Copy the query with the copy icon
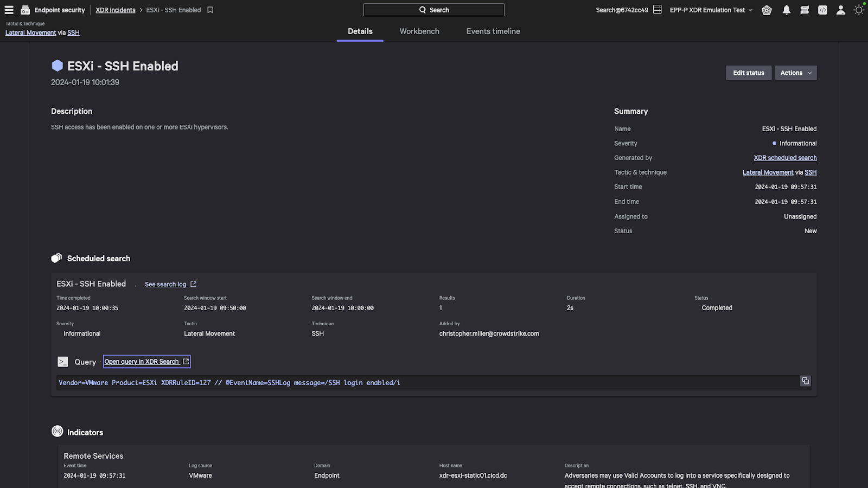Viewport: 868px width, 488px height. point(806,381)
